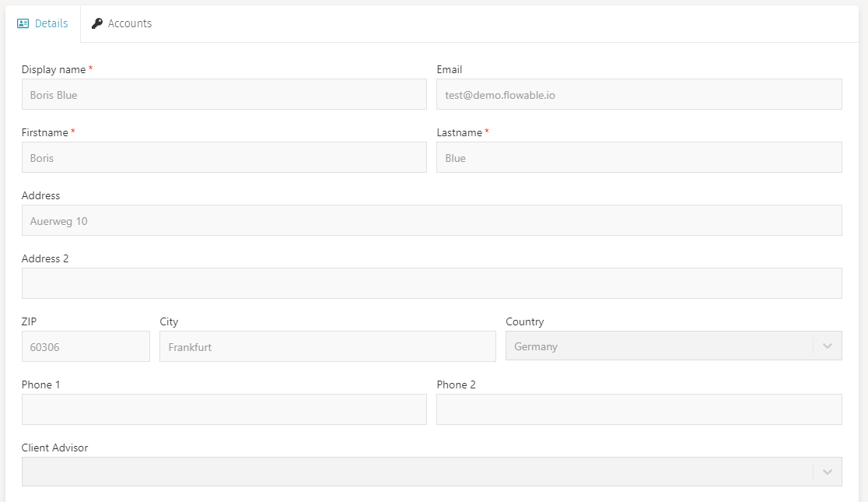Focus the Display name field with Boris Blue

(x=224, y=94)
